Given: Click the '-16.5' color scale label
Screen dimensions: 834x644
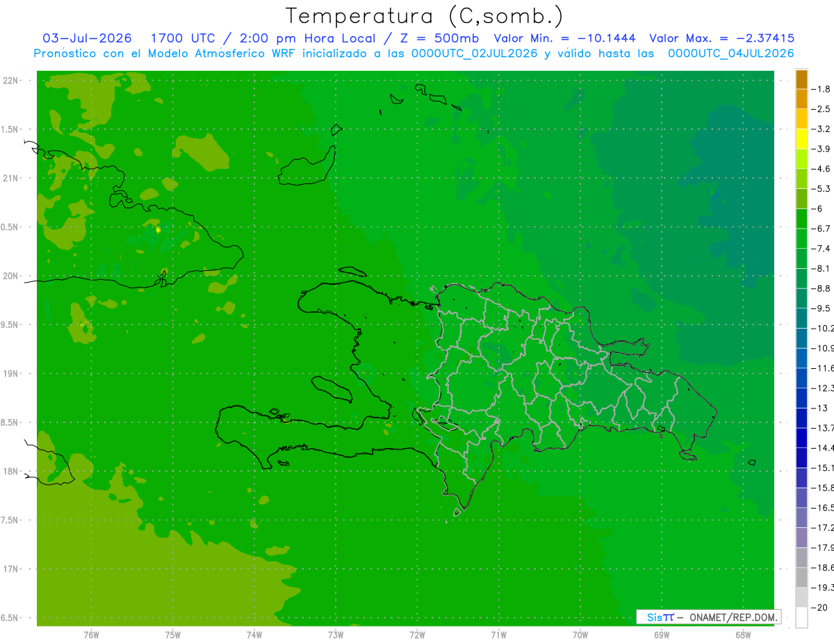Looking at the screenshot, I should pyautogui.click(x=823, y=508).
